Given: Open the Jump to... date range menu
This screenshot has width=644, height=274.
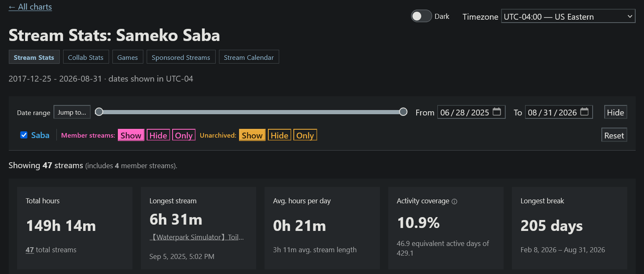Looking at the screenshot, I should 72,112.
